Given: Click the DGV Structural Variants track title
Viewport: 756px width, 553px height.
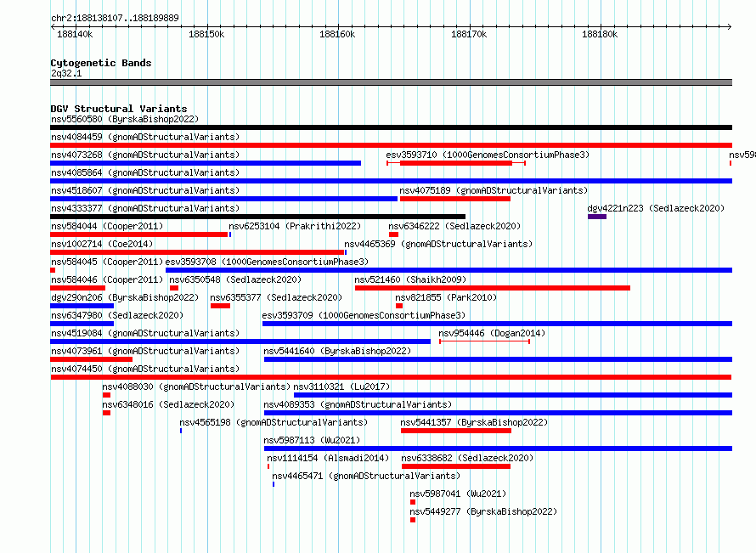Looking at the screenshot, I should [x=119, y=109].
